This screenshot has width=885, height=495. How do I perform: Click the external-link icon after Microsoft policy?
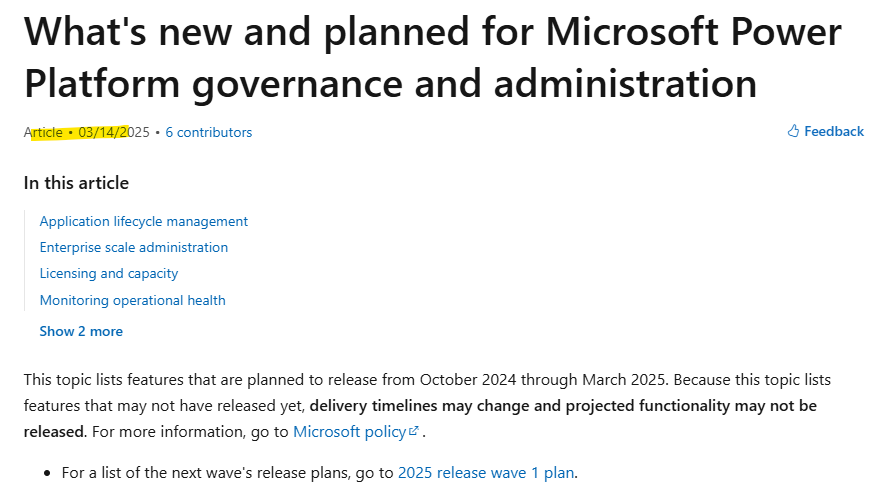(x=414, y=431)
